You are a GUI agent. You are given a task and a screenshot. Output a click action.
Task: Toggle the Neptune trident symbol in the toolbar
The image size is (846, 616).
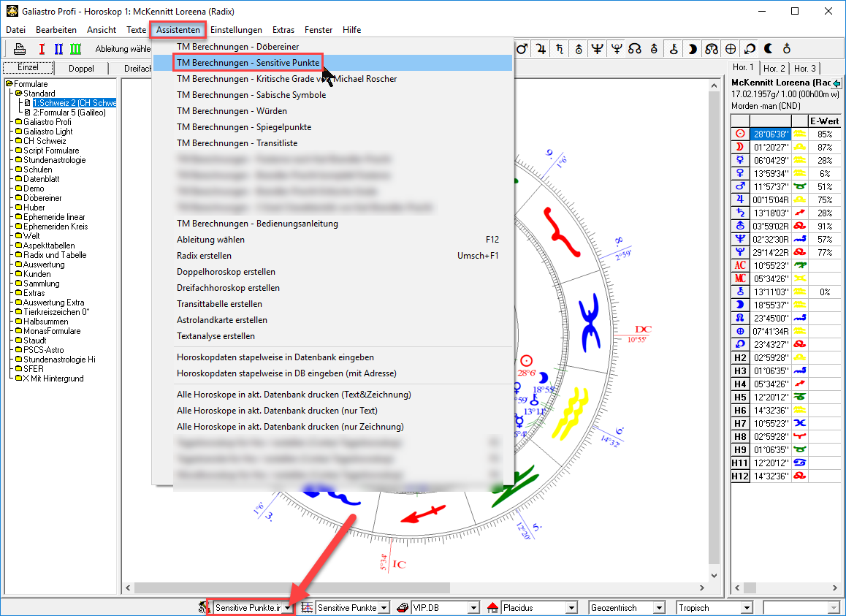tap(598, 49)
